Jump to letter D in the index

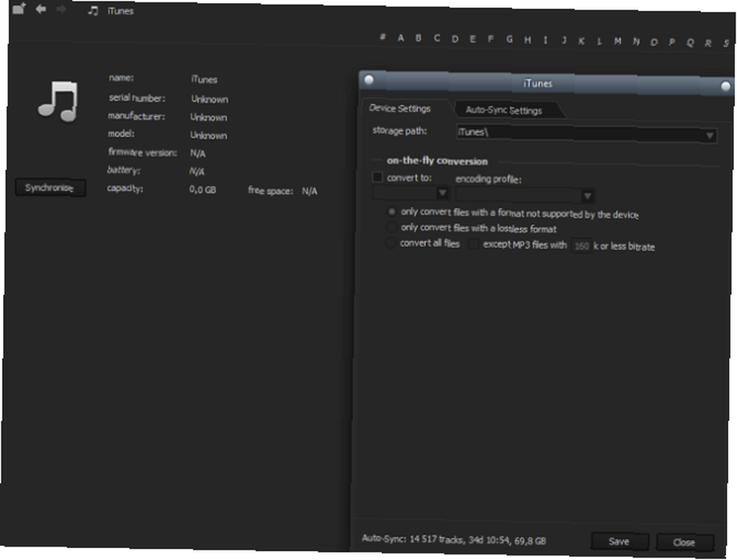[455, 39]
